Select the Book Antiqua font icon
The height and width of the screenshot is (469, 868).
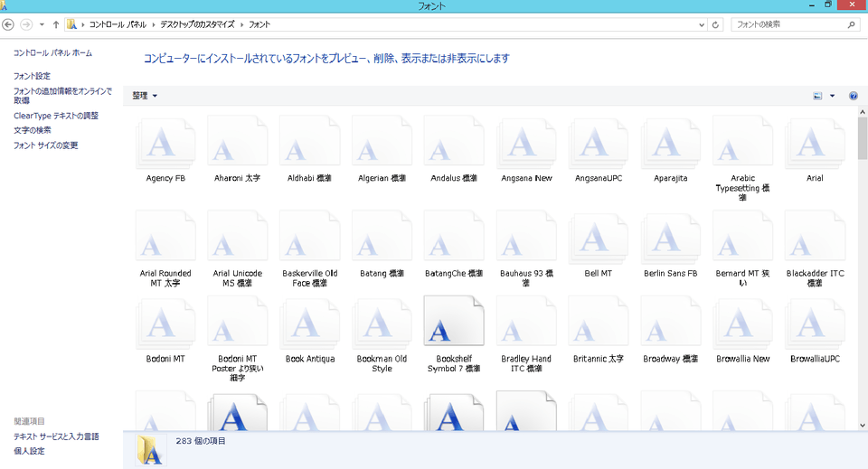309,323
